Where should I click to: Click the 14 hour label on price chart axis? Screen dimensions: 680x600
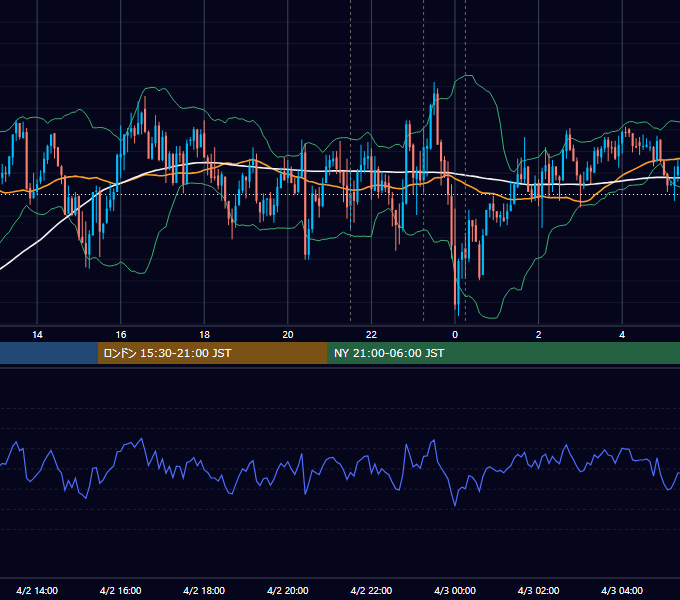pyautogui.click(x=37, y=335)
